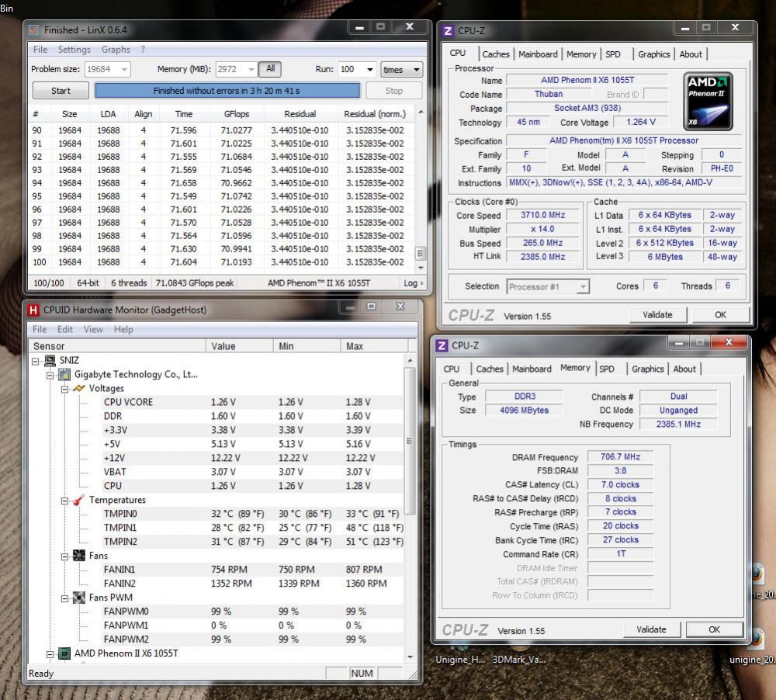Switch to SPD tab in upper CPU-Z
This screenshot has height=700, width=776.
[x=613, y=54]
